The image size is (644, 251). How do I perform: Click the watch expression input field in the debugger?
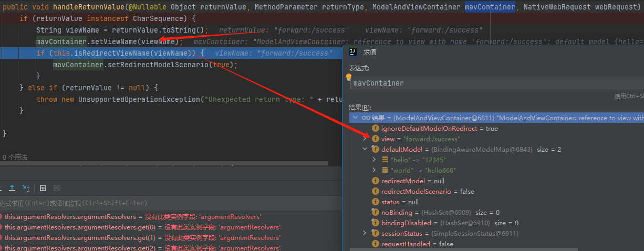coord(171,203)
